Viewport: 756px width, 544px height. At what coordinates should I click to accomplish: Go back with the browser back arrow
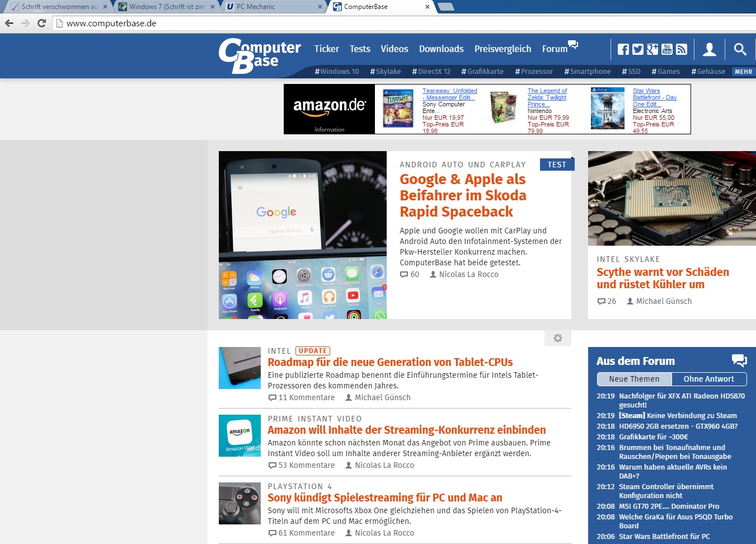click(x=9, y=23)
